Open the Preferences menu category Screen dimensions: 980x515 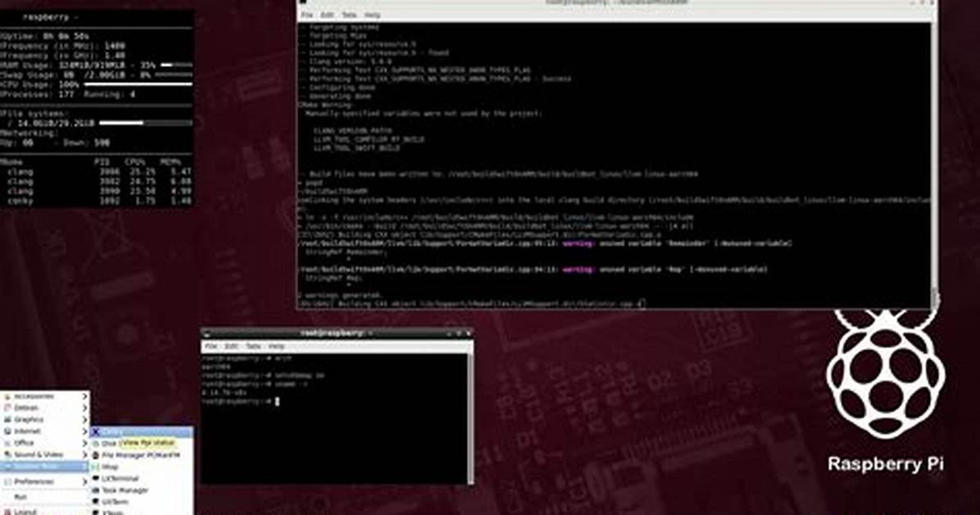tap(45, 482)
